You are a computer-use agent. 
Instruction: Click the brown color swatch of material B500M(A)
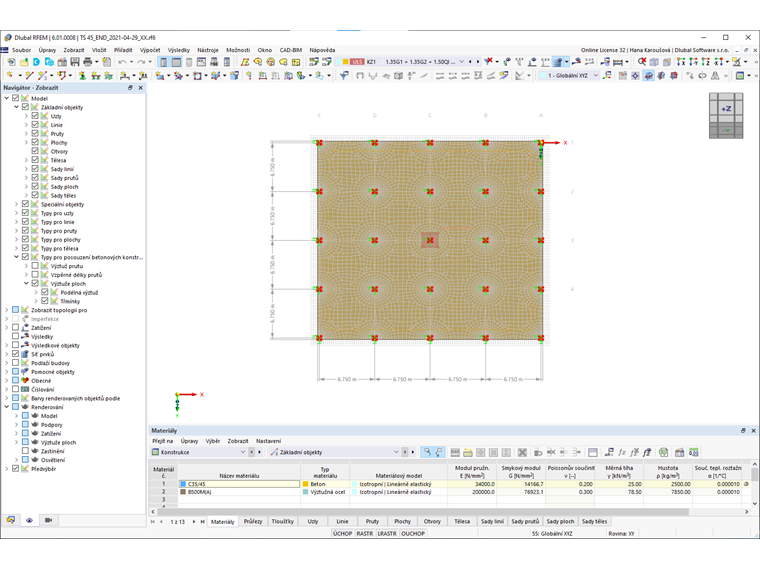point(183,491)
